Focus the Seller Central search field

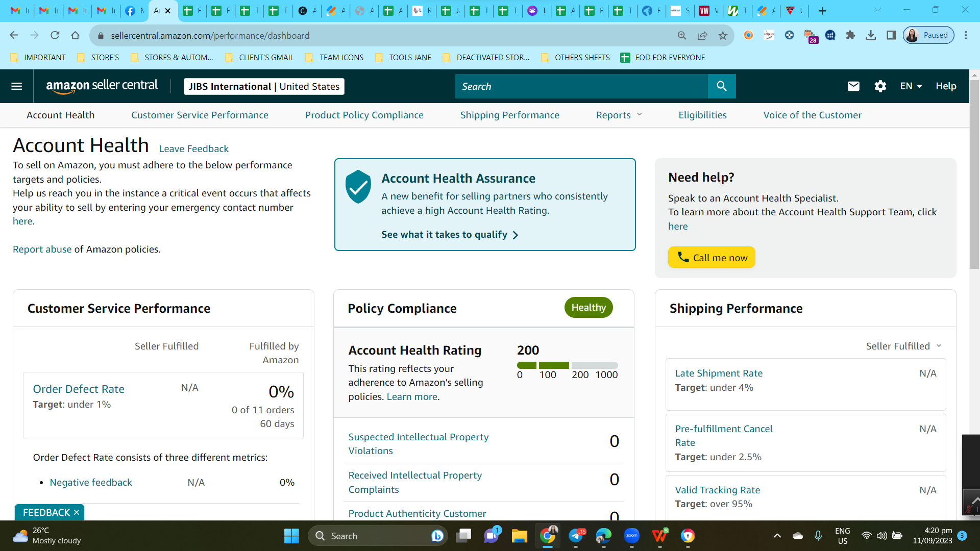[x=581, y=86]
